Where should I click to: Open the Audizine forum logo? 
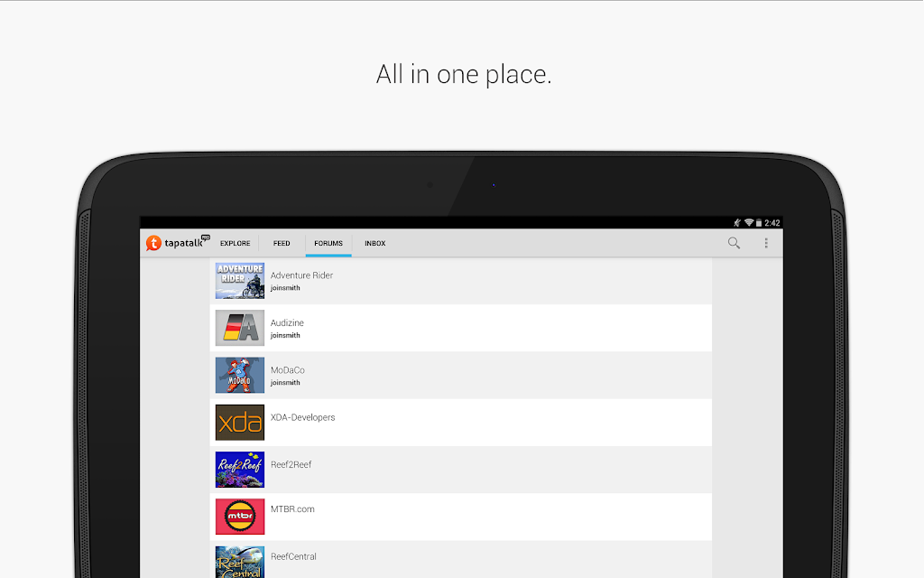pos(240,328)
